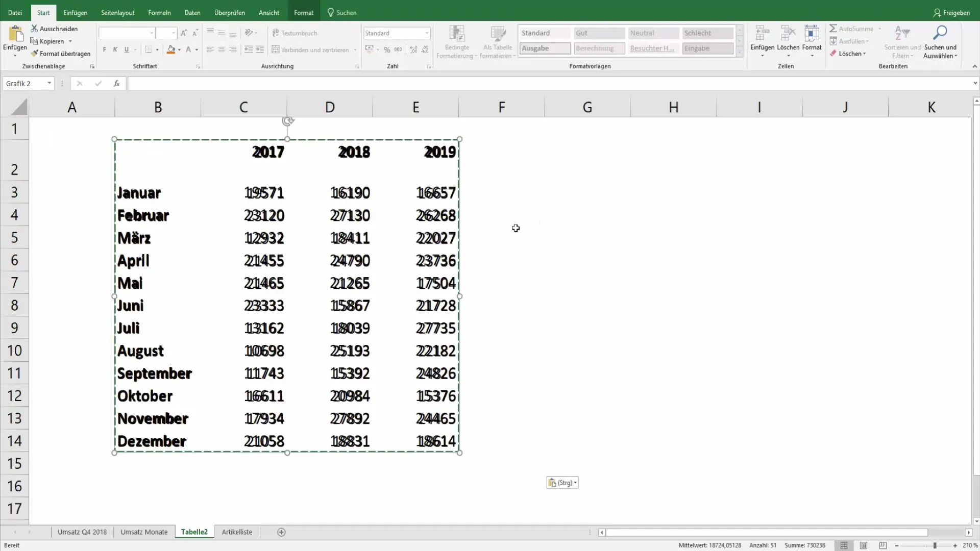Expand the formula bar
This screenshot has height=551, width=980.
tap(975, 83)
